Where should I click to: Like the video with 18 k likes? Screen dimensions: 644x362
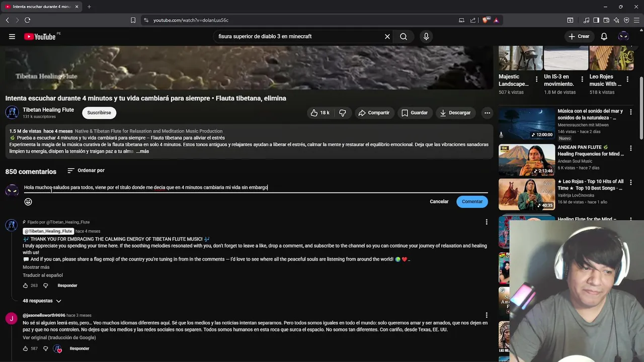[x=320, y=113]
